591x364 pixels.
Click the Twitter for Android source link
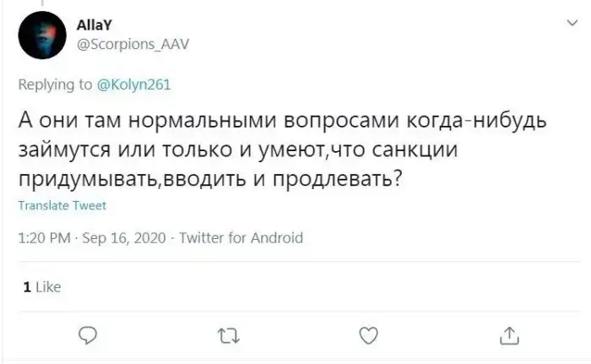(241, 238)
